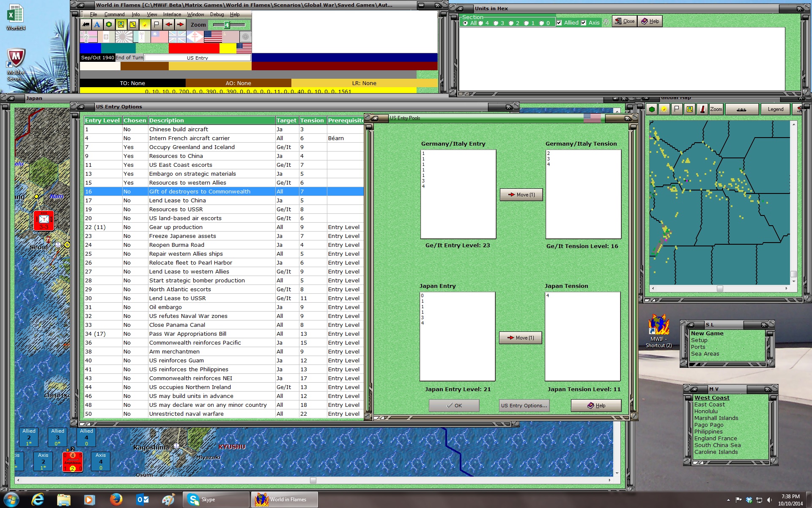This screenshot has height=508, width=812.
Task: Click the green hex grid icon on main toolbar
Action: 109,25
